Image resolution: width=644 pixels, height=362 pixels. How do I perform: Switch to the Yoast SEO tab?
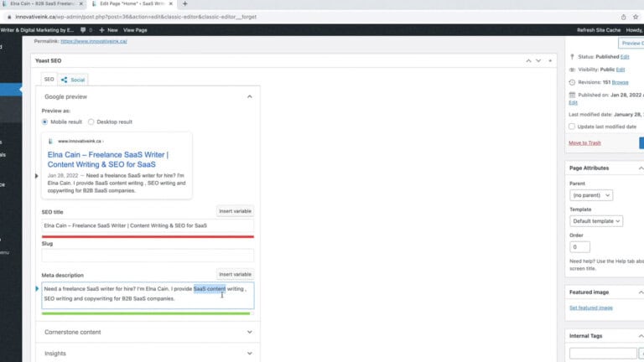[x=49, y=80]
